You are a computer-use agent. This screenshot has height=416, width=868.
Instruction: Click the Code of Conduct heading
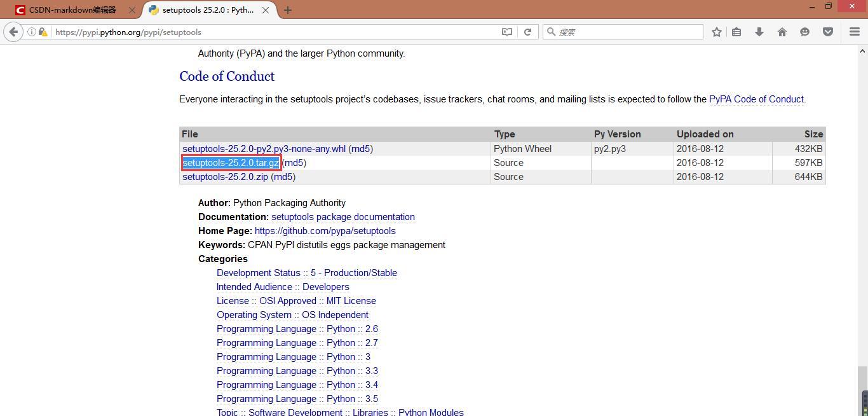(227, 76)
